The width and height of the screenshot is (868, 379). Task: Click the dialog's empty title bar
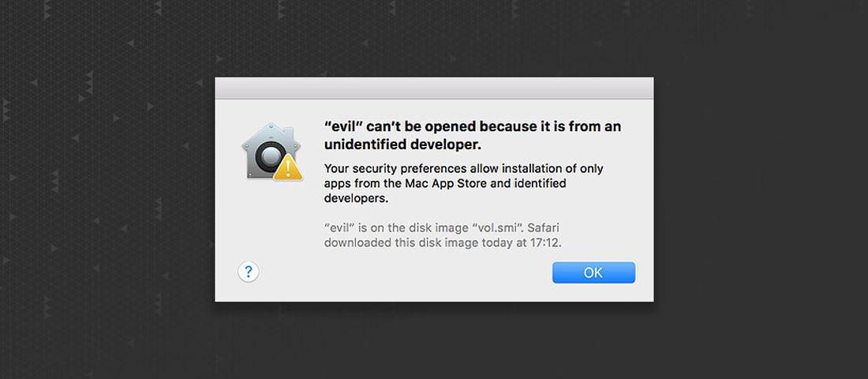pos(434,88)
